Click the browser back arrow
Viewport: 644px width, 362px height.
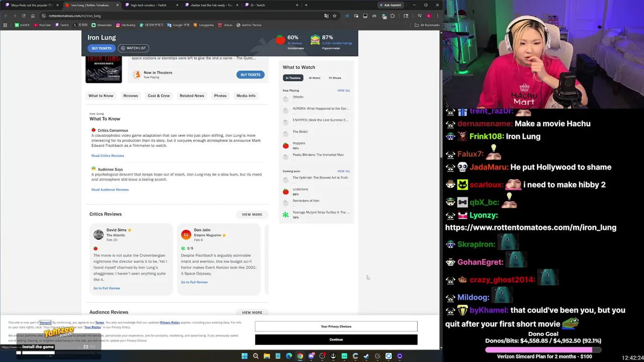[x=6, y=16]
